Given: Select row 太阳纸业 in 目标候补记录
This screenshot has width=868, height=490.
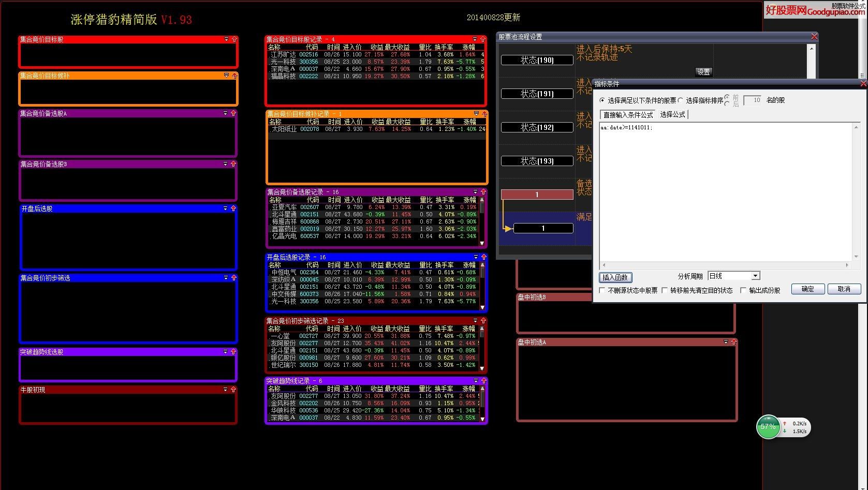Looking at the screenshot, I should tap(376, 129).
